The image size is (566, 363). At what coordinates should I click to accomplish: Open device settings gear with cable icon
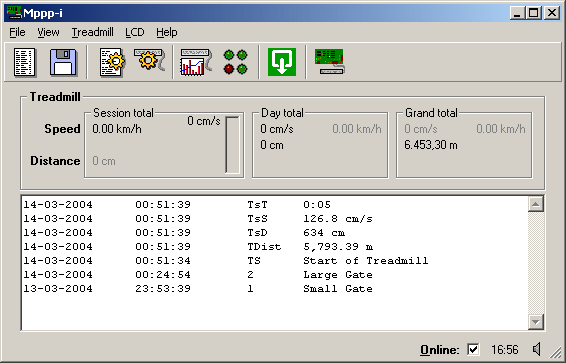(x=149, y=60)
